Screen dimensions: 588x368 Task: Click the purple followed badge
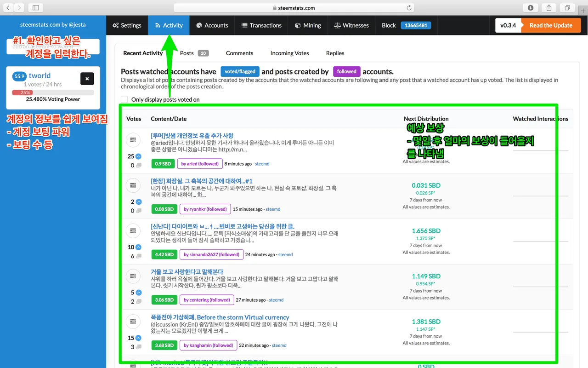tap(346, 72)
